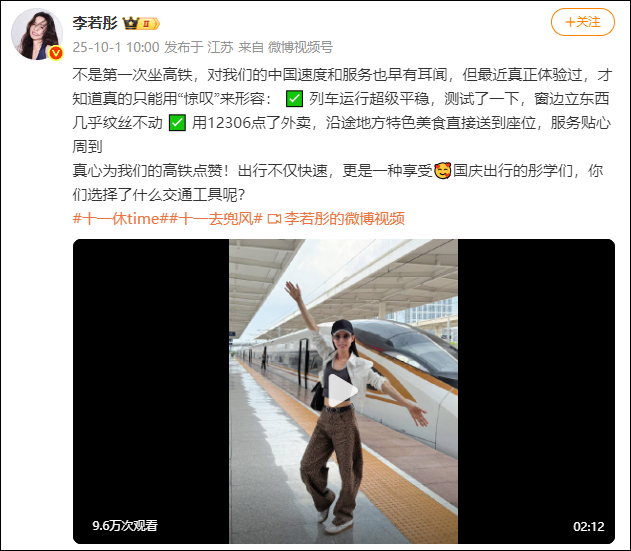Follow the user with +关注 button
This screenshot has height=551, width=631.
(x=582, y=22)
